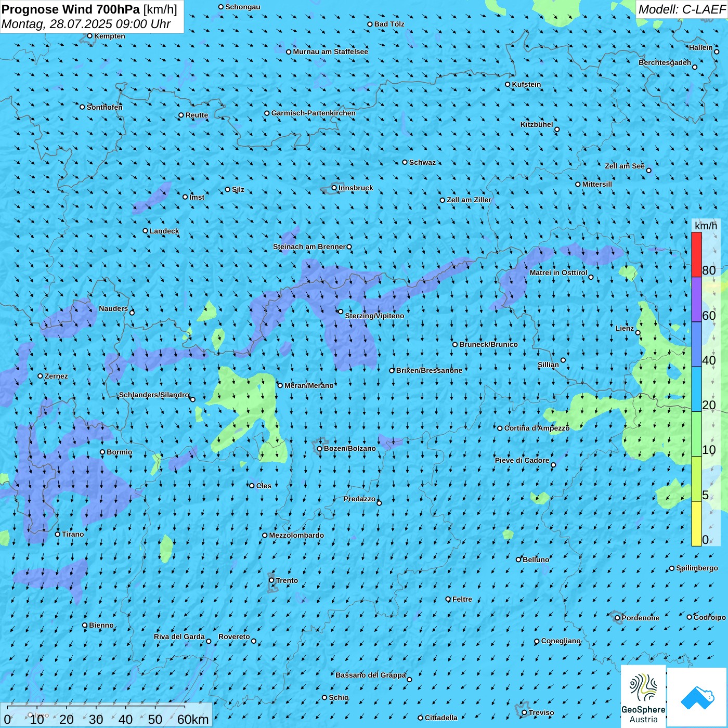
Task: Click the 'Schio' label
Action: (339, 697)
